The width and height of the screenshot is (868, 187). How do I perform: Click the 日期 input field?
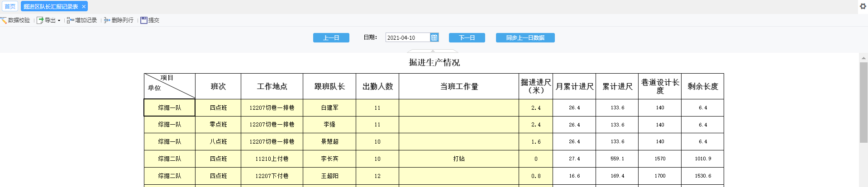(x=408, y=37)
